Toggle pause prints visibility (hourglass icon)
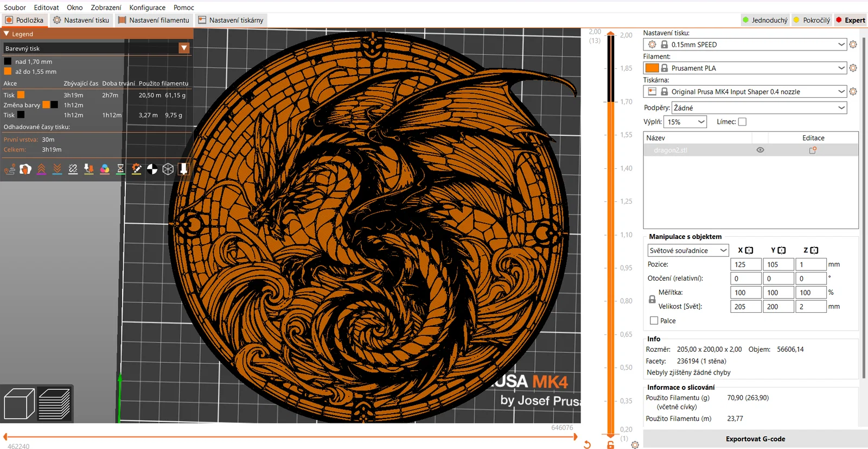The image size is (868, 449). point(120,169)
